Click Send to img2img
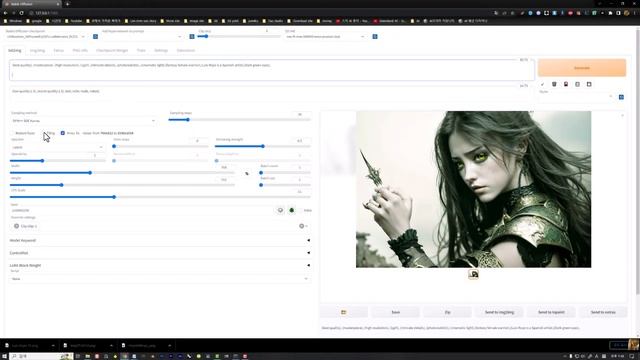This screenshot has height=360, width=640. [x=499, y=312]
